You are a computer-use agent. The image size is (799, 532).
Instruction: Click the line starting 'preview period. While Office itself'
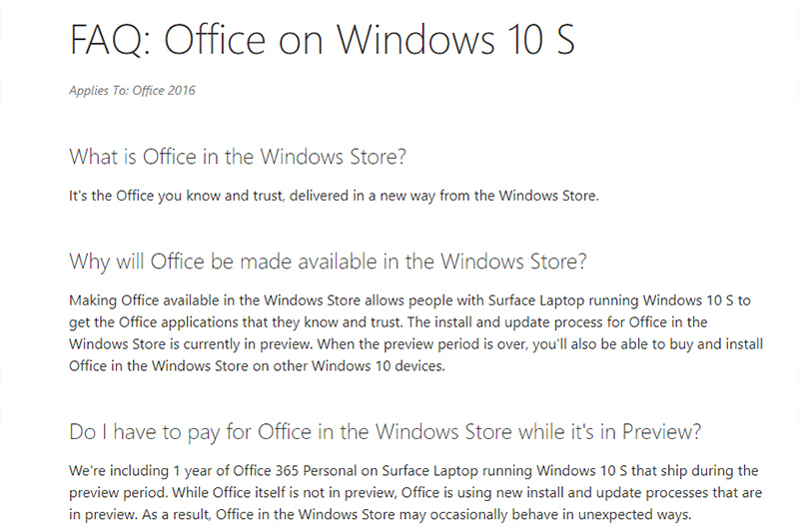[x=413, y=492]
